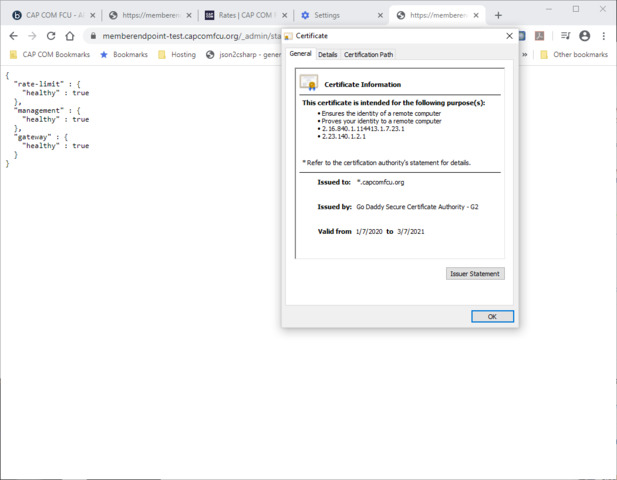Switch to the Rates | CAP COM tab
Viewport: 617px width, 480px height.
coord(246,15)
